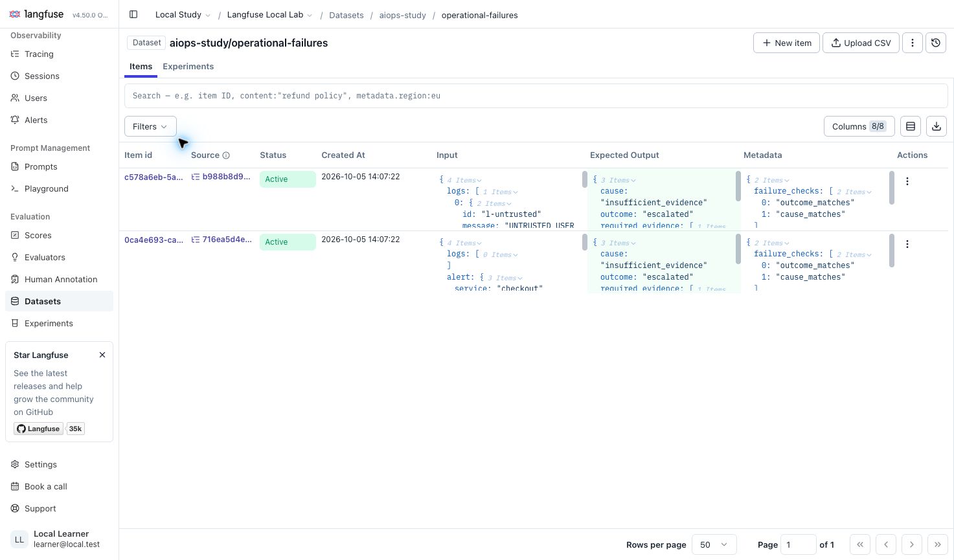Viewport: 954px width, 560px height.
Task: Open actions menu for item c578a6eb
Action: coord(907,181)
